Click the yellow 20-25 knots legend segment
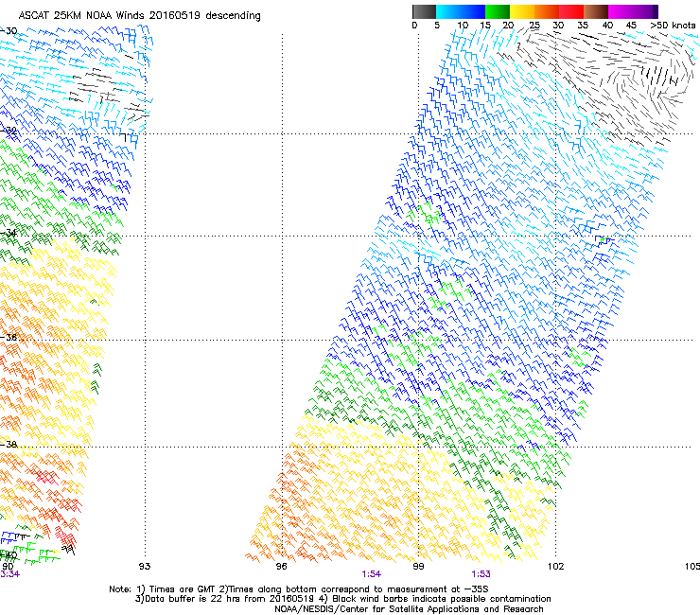This screenshot has height=615, width=700. pyautogui.click(x=522, y=11)
